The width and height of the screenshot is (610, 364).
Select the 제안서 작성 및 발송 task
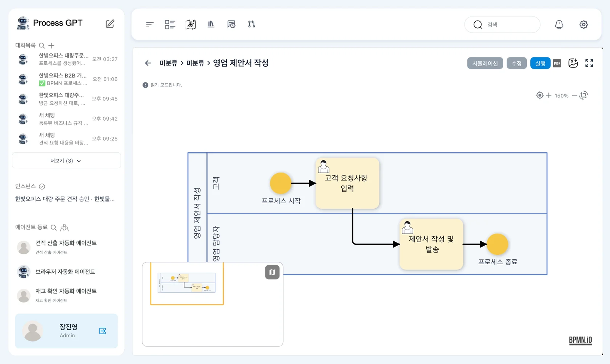[x=431, y=244]
